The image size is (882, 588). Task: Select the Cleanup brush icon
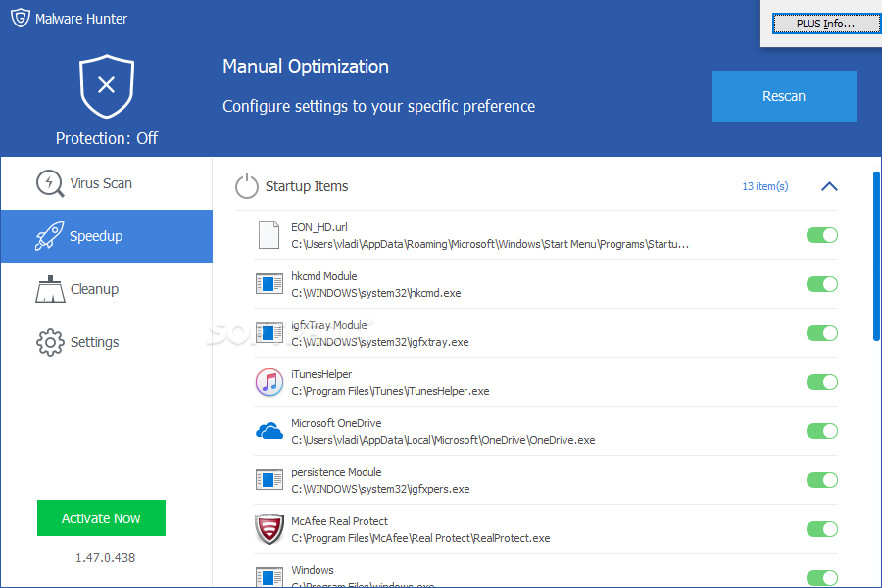tap(49, 288)
